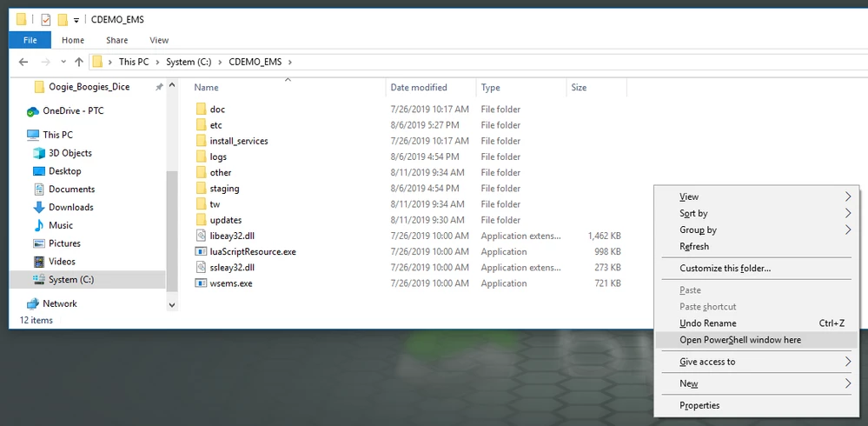
Task: Expand the View submenu in context menu
Action: pos(848,196)
